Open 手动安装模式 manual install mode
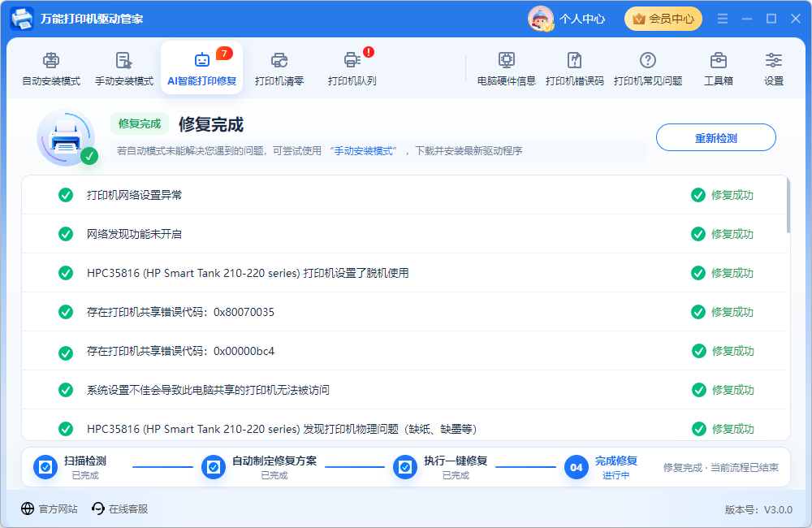The height and width of the screenshot is (528, 812). [x=124, y=68]
